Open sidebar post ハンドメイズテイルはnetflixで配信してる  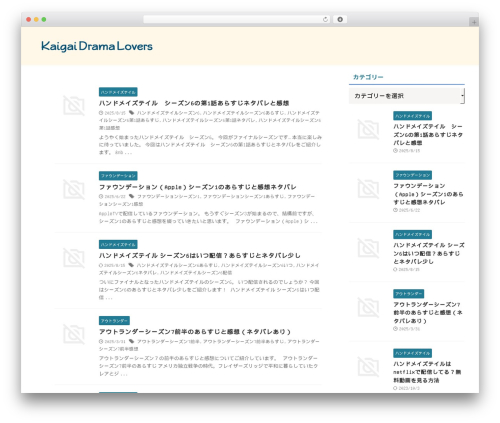click(x=427, y=372)
